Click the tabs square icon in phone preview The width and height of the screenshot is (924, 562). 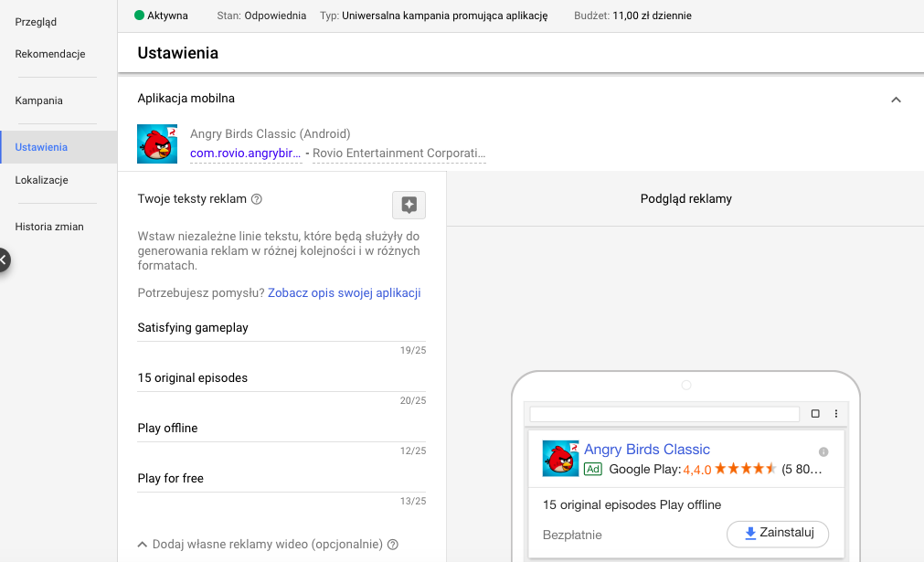(x=815, y=414)
